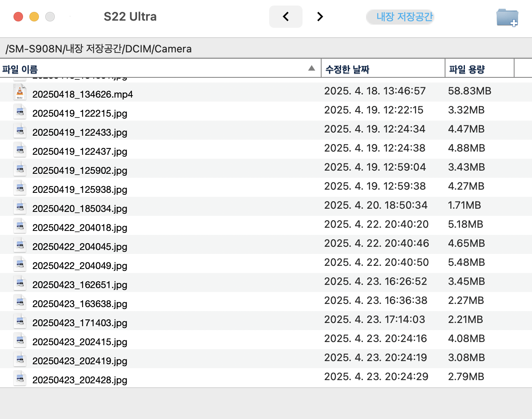Screen dimensions: 532x419
Task: Create a new folder with the folder-plus icon
Action: coord(507,17)
